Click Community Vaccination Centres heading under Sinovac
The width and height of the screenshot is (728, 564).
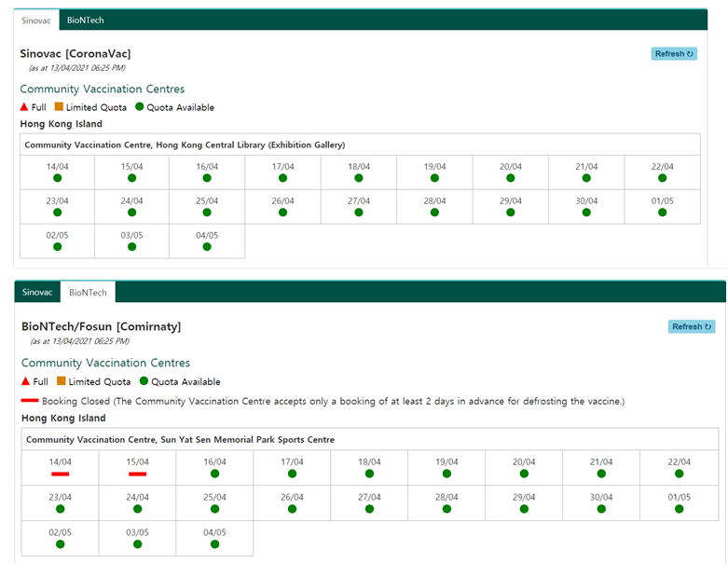point(103,89)
